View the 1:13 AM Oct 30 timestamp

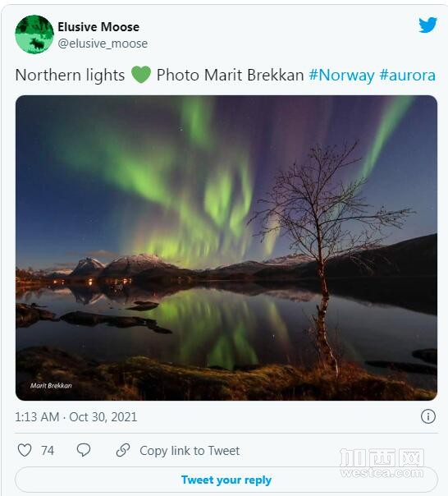[x=75, y=417]
